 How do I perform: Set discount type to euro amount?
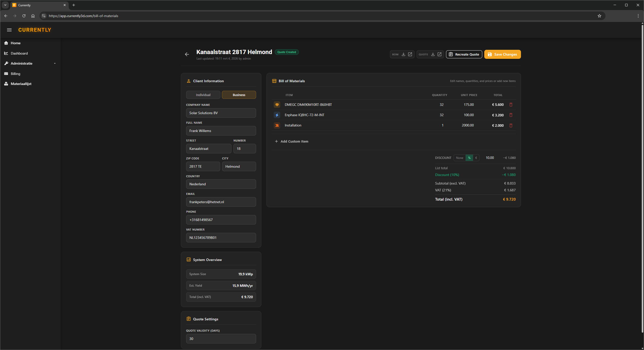pyautogui.click(x=476, y=158)
